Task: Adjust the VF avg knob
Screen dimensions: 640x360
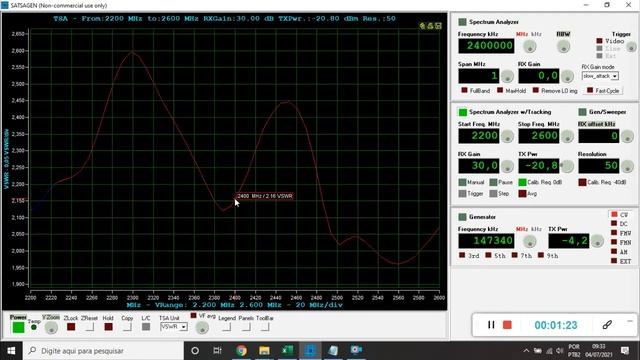Action: click(202, 327)
